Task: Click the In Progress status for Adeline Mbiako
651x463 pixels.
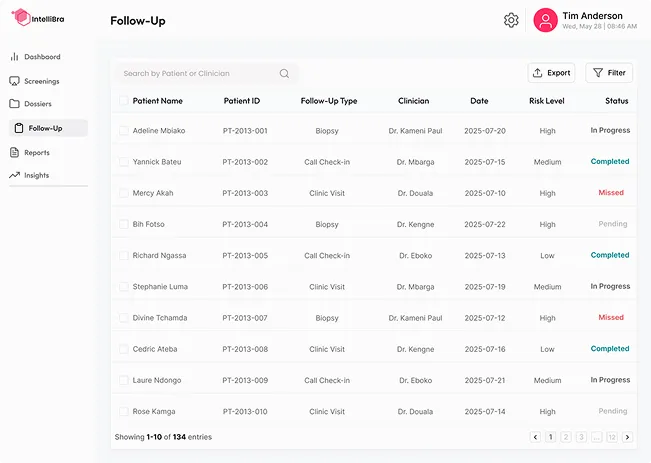Action: (610, 130)
